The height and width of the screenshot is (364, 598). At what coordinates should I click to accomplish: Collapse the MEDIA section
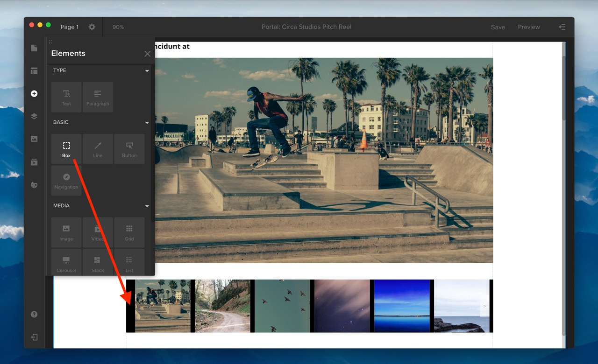point(147,206)
